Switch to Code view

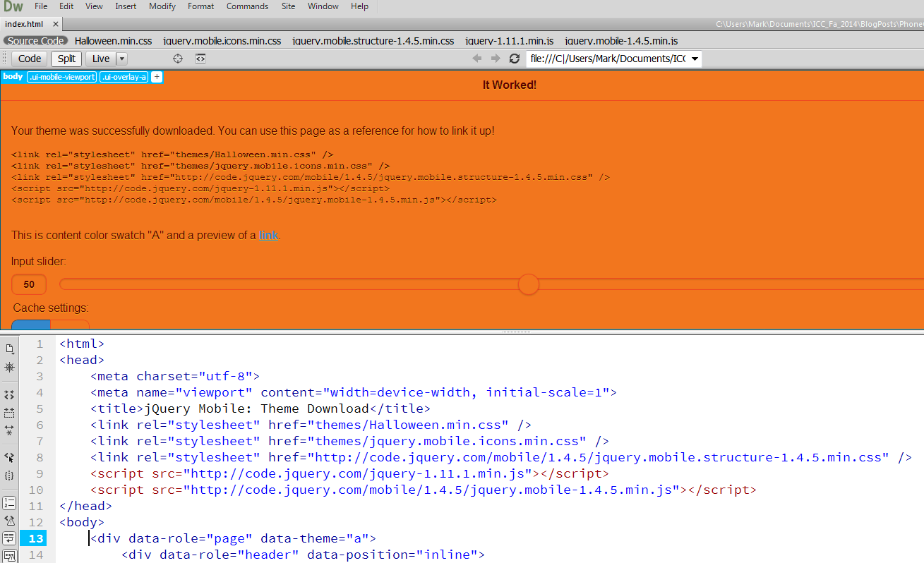coord(30,59)
